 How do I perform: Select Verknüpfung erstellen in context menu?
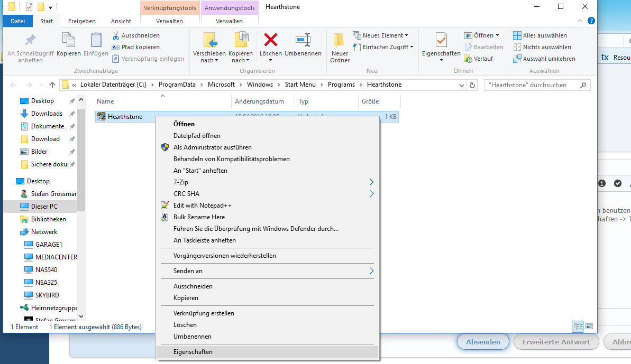pyautogui.click(x=267, y=313)
